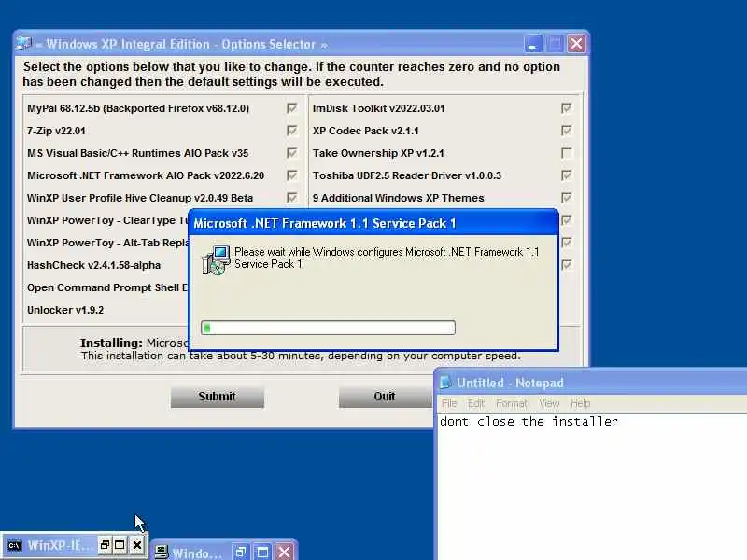Open the Notepad Edit menu
The height and width of the screenshot is (560, 747).
(x=476, y=403)
